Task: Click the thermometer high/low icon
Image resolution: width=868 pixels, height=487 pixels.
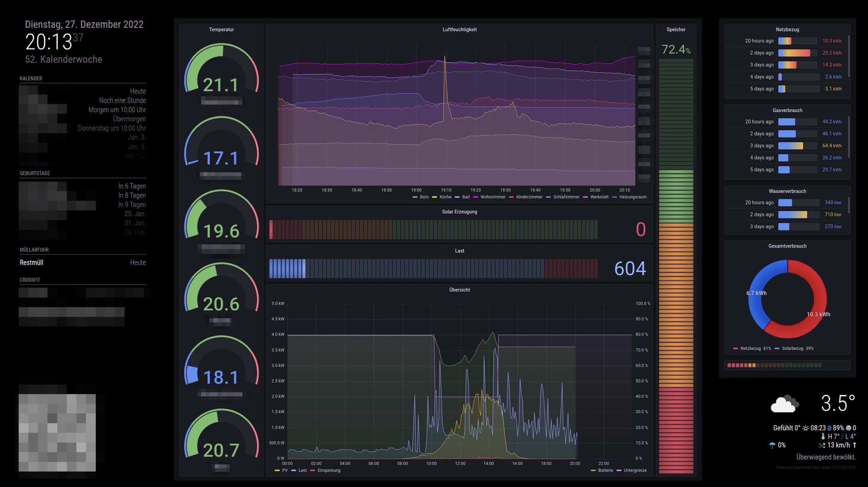Action: [823, 437]
